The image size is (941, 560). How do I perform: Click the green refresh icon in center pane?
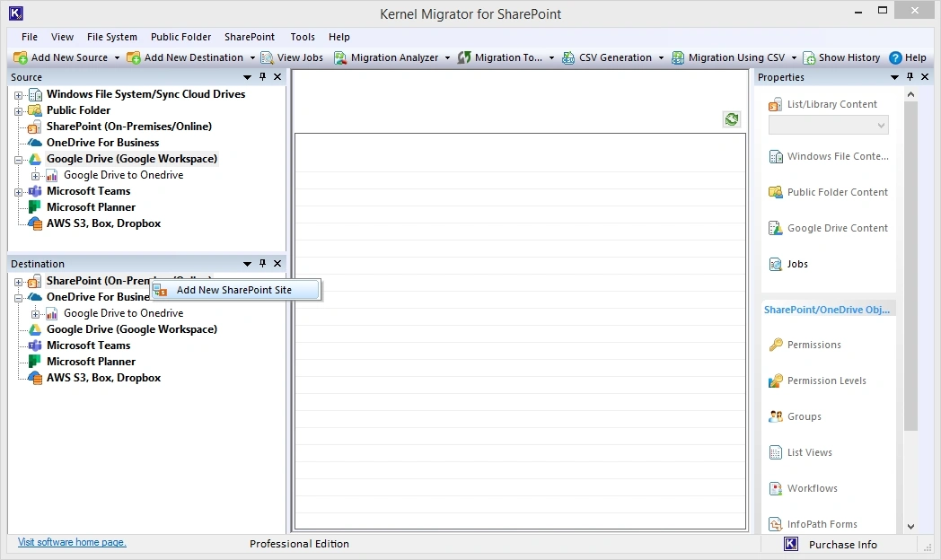pos(732,119)
